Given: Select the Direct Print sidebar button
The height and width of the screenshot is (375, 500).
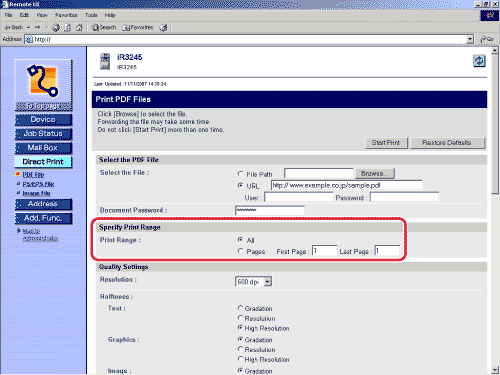Looking at the screenshot, I should (43, 162).
